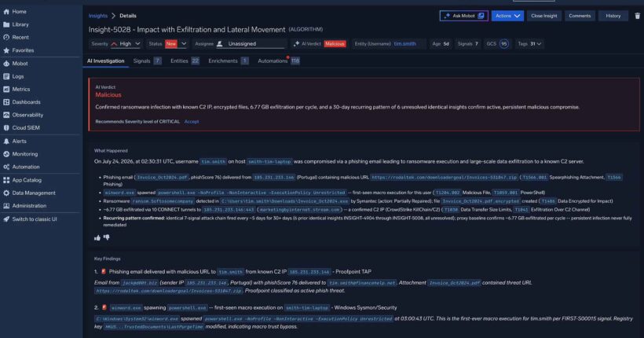The height and width of the screenshot is (338, 644).
Task: Click T1030 Data Transfer Size Limits tag
Action: coord(451,210)
